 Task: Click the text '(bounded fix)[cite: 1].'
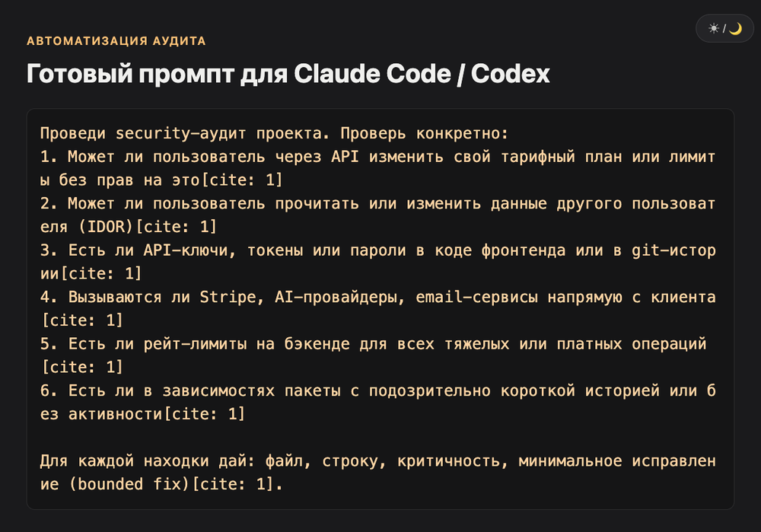(176, 484)
